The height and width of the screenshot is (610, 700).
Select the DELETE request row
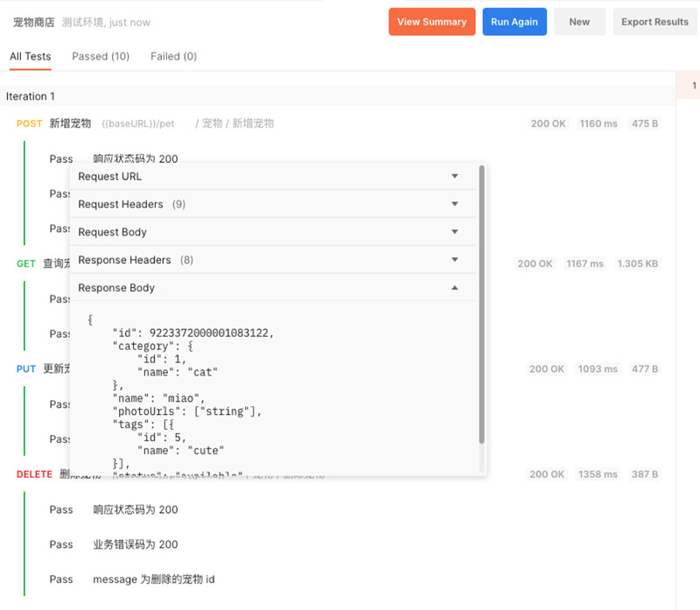[x=35, y=474]
